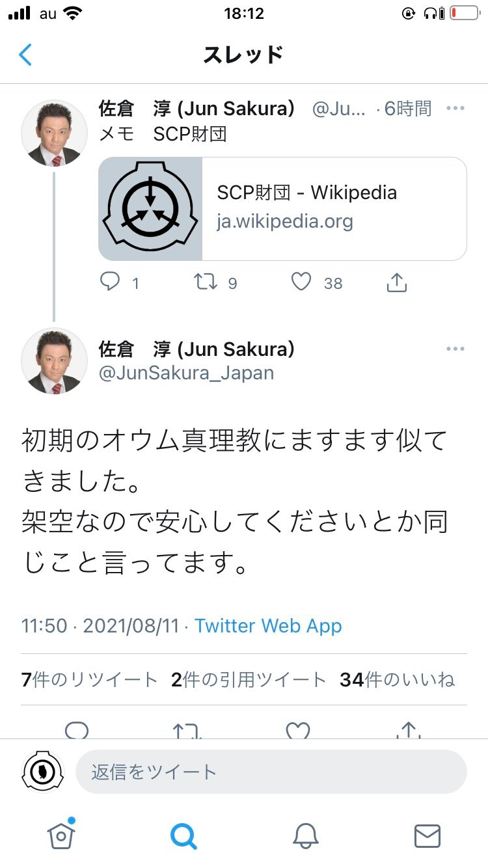Tap the top tweet's profile avatar
This screenshot has width=488, height=868.
54,133
